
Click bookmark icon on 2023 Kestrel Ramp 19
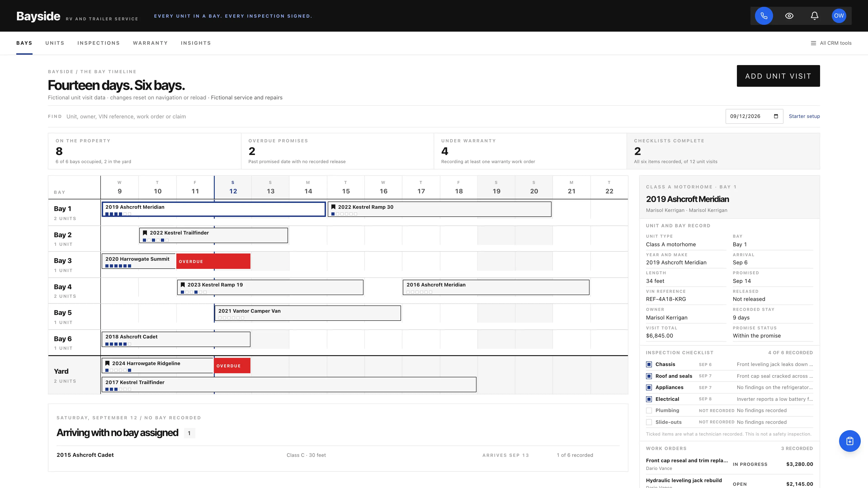point(183,285)
